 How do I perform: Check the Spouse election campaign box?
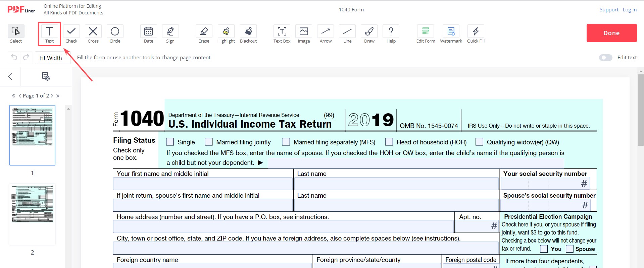[x=569, y=249]
